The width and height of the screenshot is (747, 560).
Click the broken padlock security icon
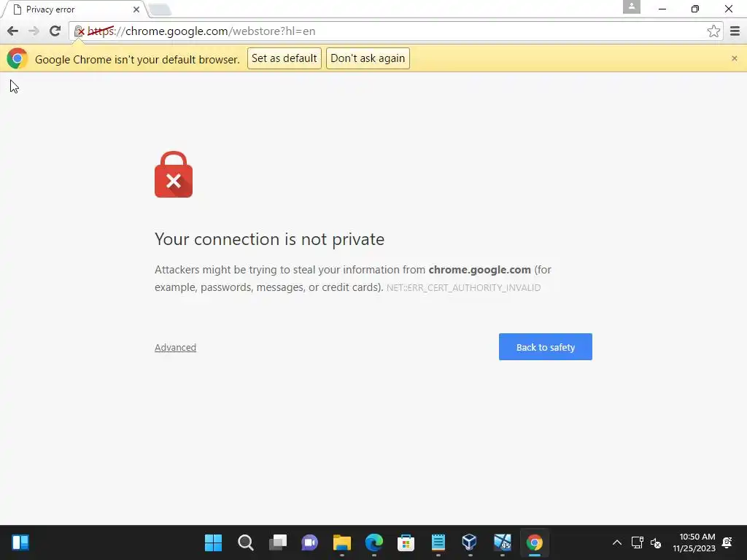(80, 31)
